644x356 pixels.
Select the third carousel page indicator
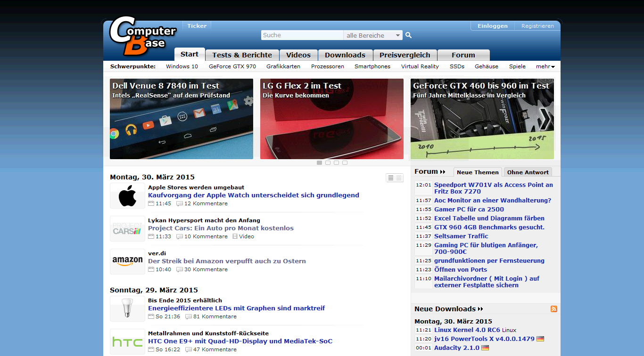336,162
